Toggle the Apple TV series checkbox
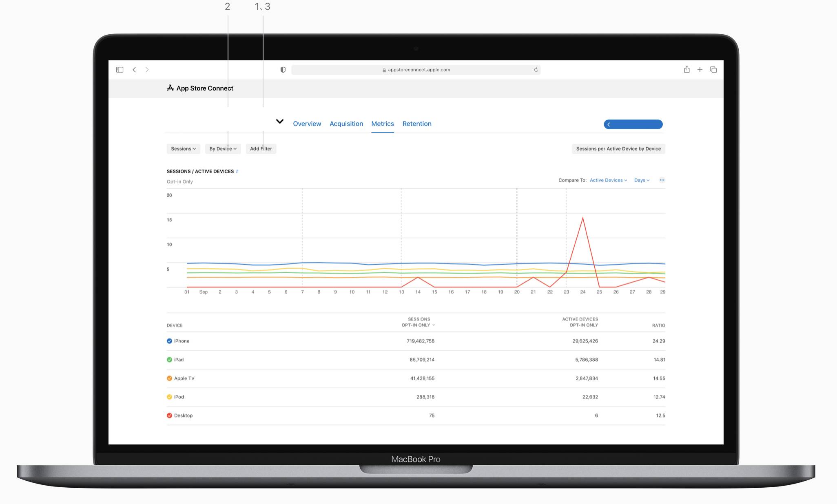 point(169,378)
